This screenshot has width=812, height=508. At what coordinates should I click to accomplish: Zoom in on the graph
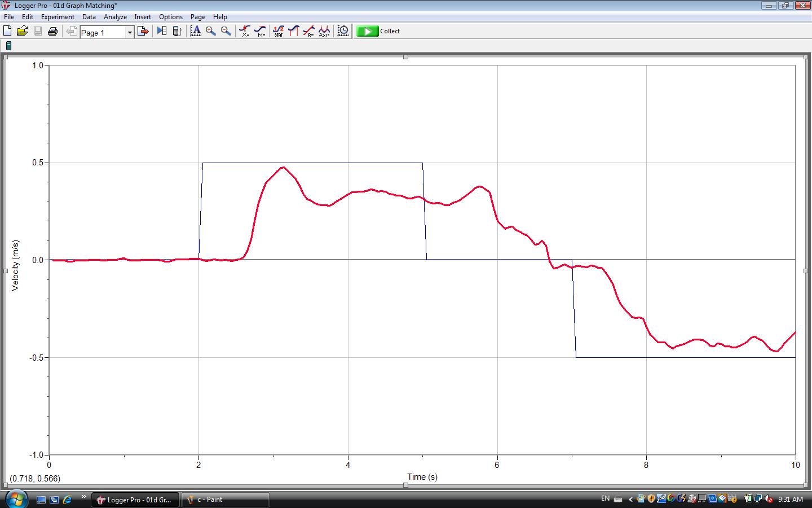(x=210, y=30)
